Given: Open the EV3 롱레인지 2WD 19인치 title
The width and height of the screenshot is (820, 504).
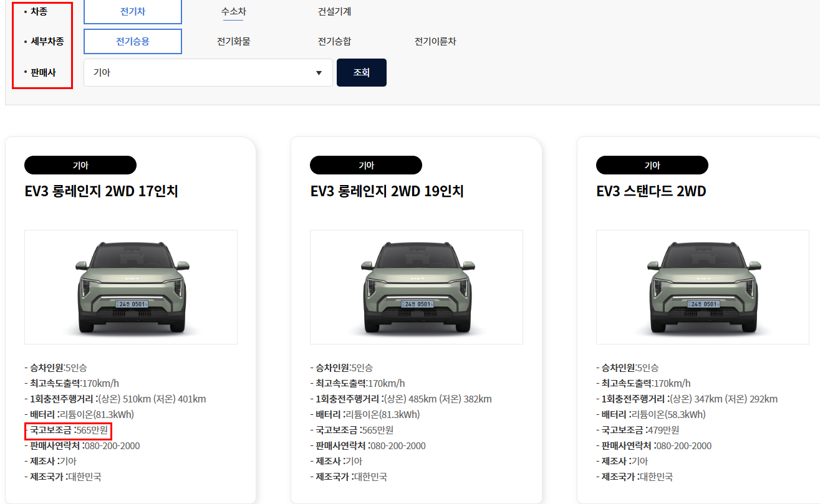Looking at the screenshot, I should point(387,191).
